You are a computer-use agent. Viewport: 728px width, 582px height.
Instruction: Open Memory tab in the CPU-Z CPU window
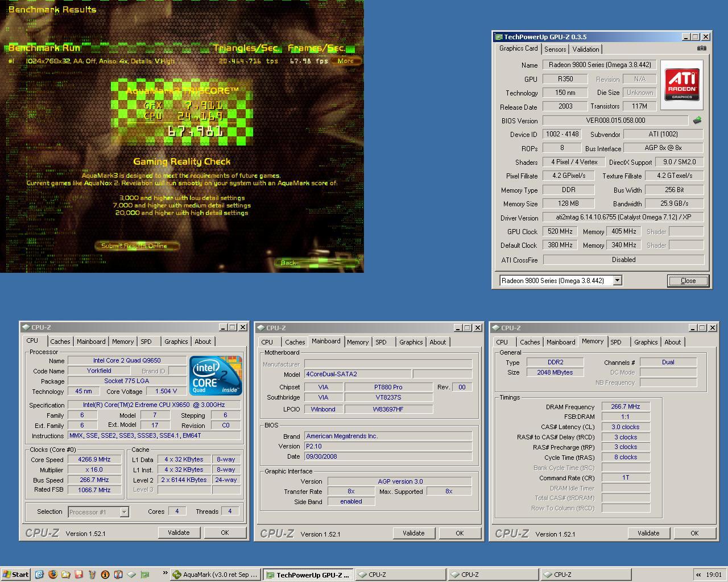123,342
